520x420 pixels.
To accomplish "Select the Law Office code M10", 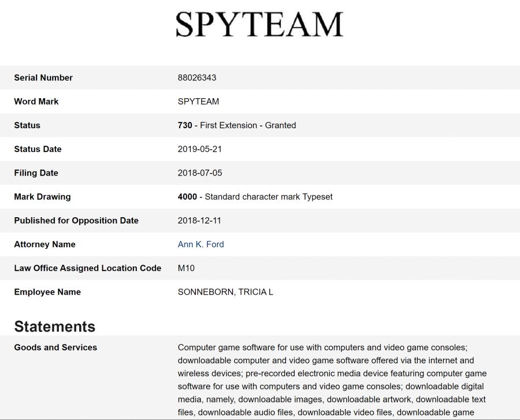I will (186, 268).
